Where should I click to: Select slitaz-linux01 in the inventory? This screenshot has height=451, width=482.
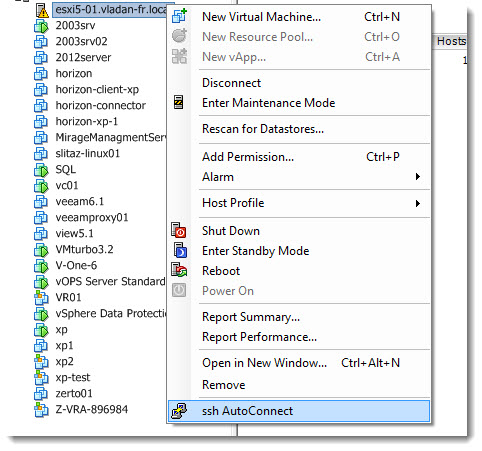coord(87,153)
